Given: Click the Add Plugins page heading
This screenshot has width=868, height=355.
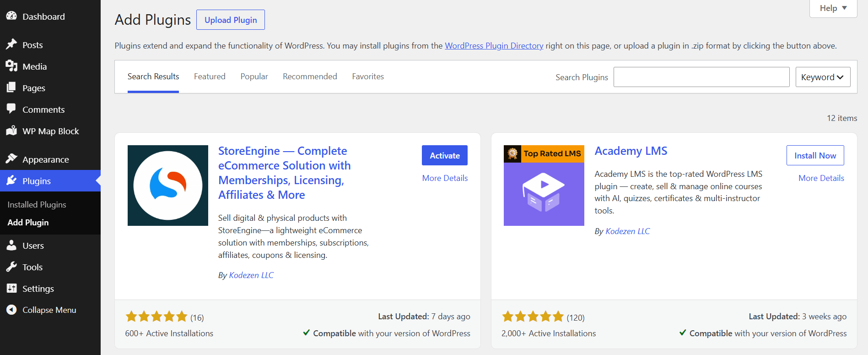Looking at the screenshot, I should [153, 20].
